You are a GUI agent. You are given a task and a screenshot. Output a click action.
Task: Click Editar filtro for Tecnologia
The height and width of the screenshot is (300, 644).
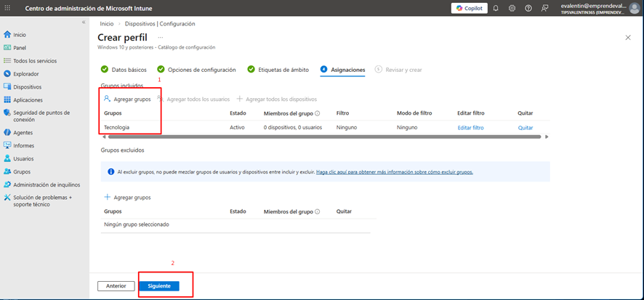[470, 128]
